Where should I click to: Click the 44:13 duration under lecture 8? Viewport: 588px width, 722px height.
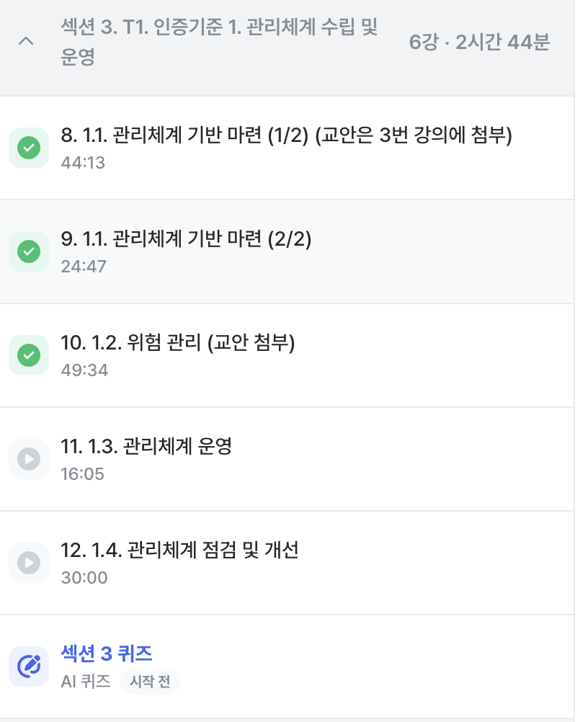84,163
